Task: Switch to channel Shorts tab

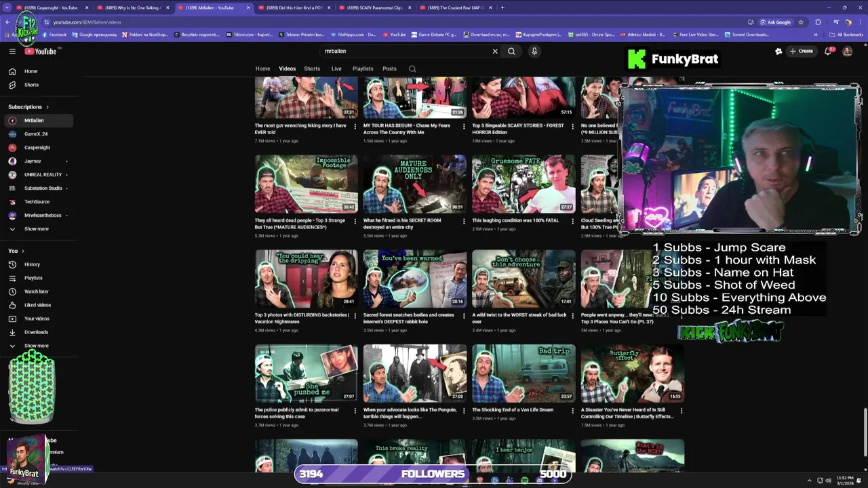Action: point(312,68)
